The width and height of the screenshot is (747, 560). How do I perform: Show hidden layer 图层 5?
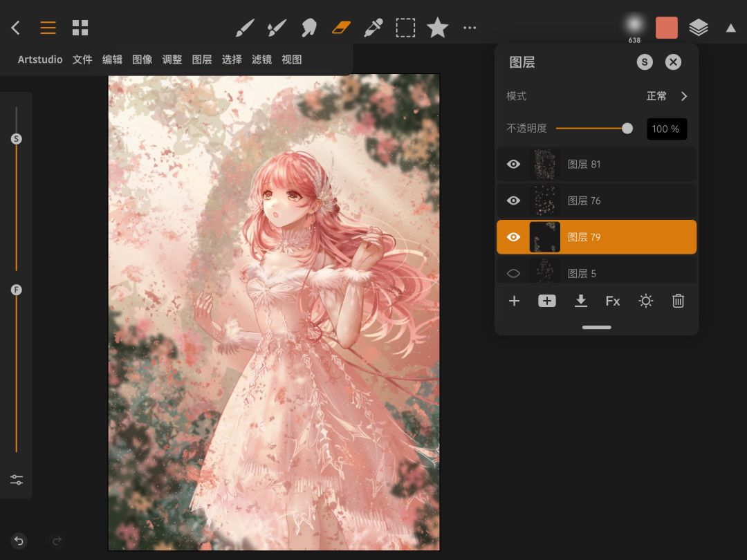click(513, 273)
